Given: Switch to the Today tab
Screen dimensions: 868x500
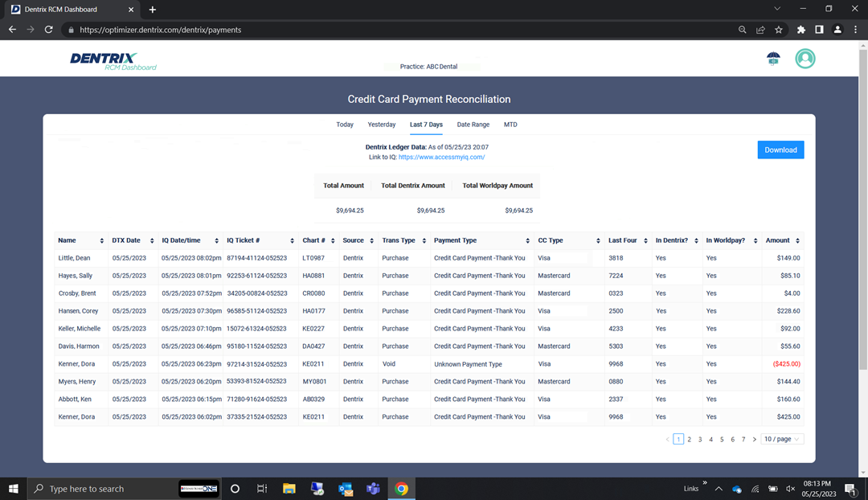Looking at the screenshot, I should (345, 125).
